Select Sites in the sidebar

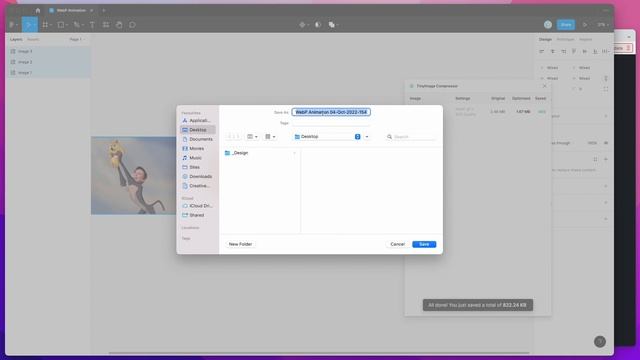tap(198, 167)
